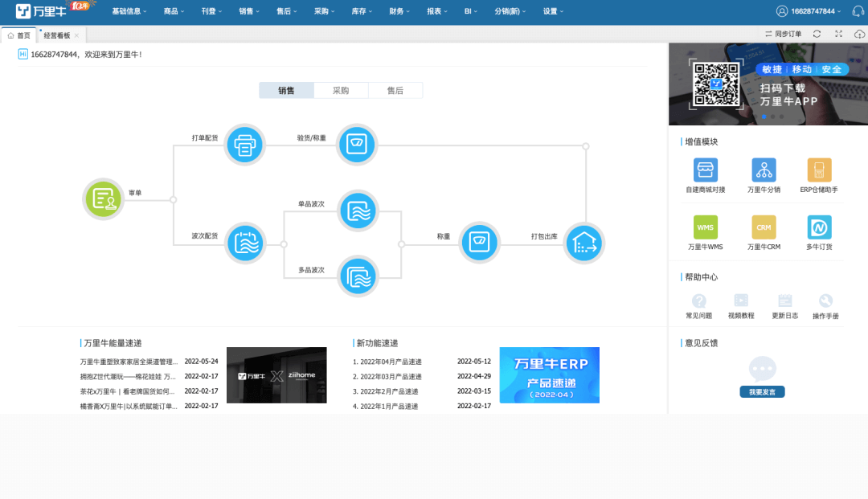Image resolution: width=868 pixels, height=499 pixels.
Task: Click the feedback chat bubble icon
Action: click(762, 369)
